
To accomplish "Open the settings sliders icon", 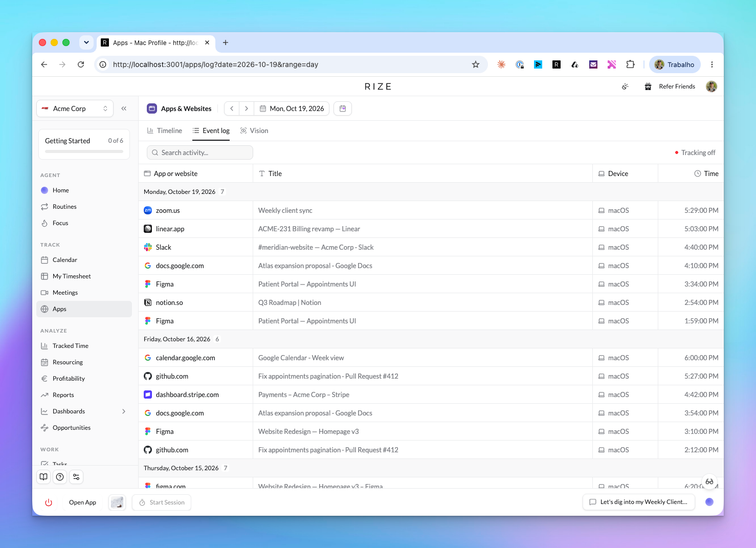I will [x=76, y=477].
